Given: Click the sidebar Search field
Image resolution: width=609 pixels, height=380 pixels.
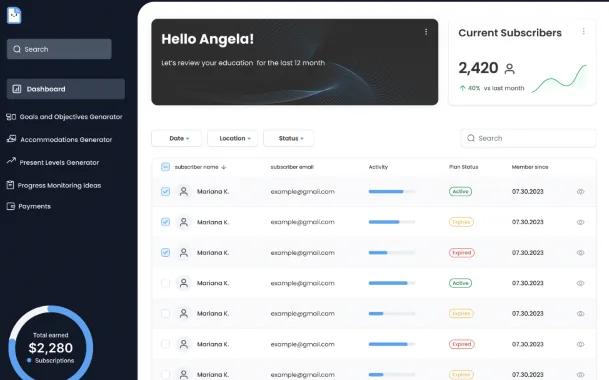Looking at the screenshot, I should [59, 49].
